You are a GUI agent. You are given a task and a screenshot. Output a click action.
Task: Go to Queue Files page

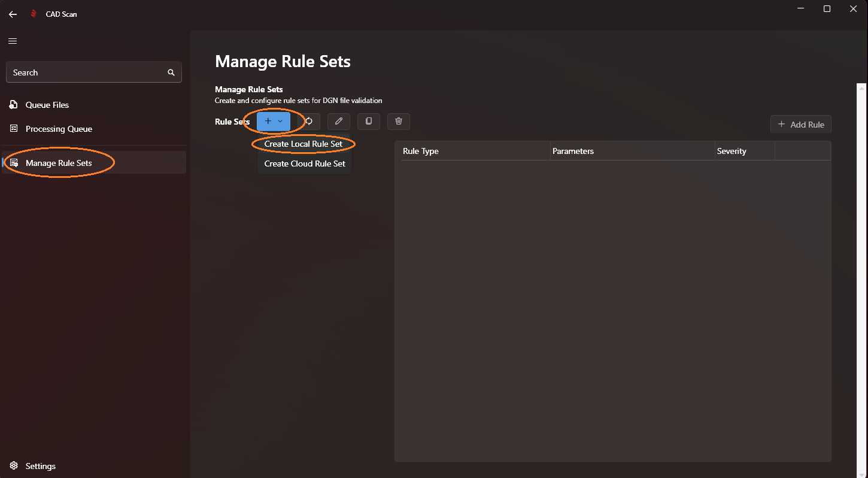click(x=47, y=105)
